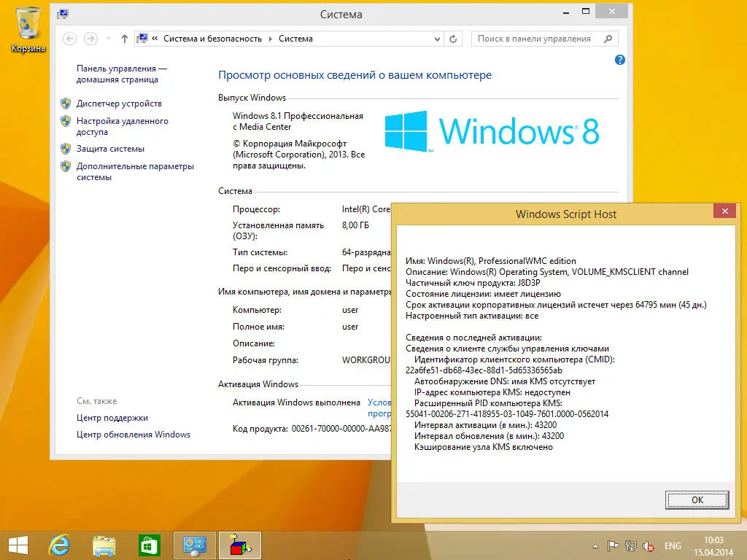Viewport: 747px width, 560px height.
Task: Go up one level with Up arrow
Action: (124, 39)
